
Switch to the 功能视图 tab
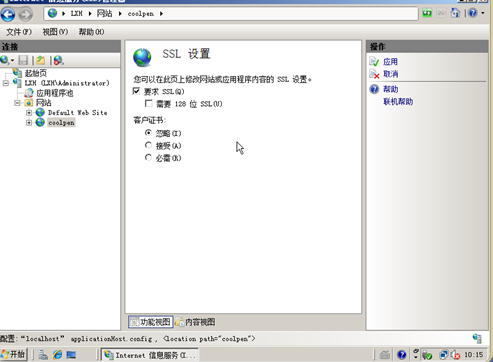[151, 322]
